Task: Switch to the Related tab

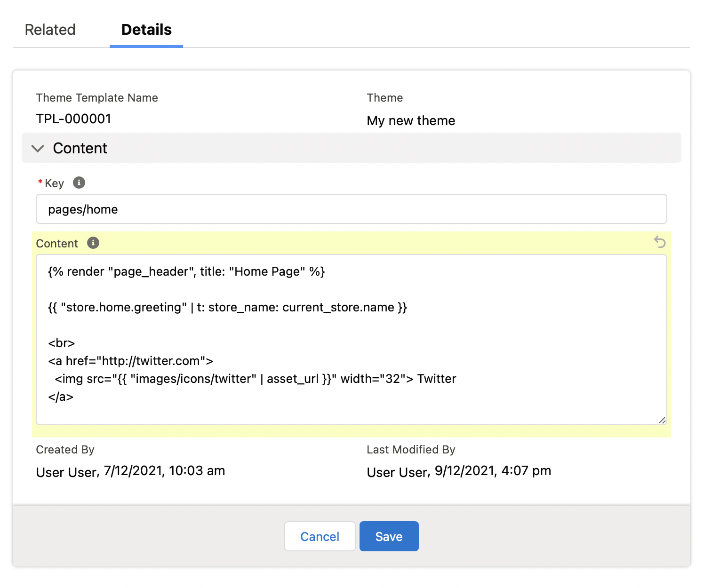Action: [50, 30]
